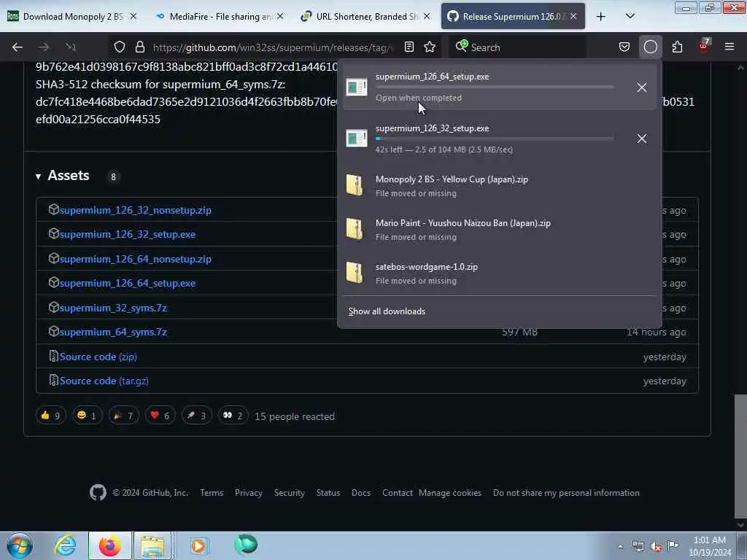Show hidden tray icons arrow
Image resolution: width=747 pixels, height=560 pixels.
[x=620, y=547]
